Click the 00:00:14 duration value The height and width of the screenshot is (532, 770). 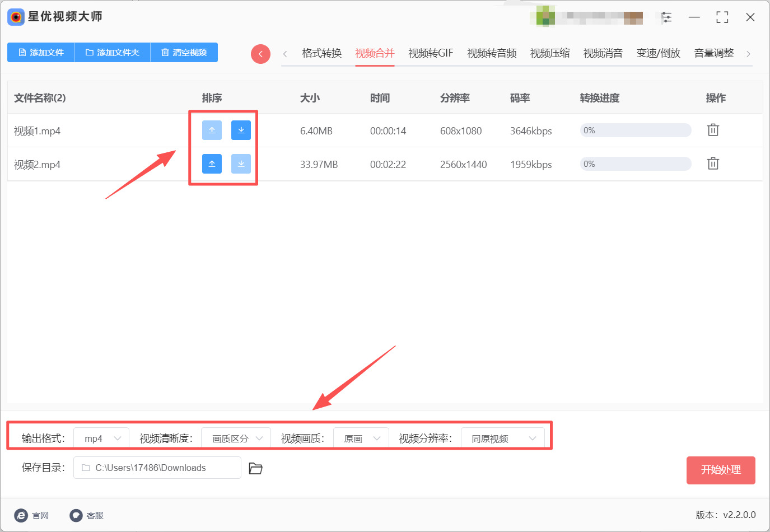388,131
